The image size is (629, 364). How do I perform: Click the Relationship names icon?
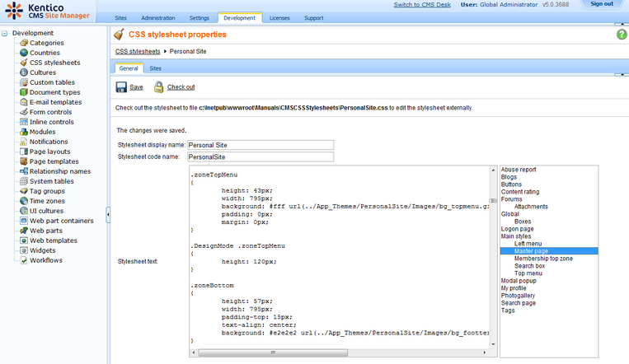(24, 171)
